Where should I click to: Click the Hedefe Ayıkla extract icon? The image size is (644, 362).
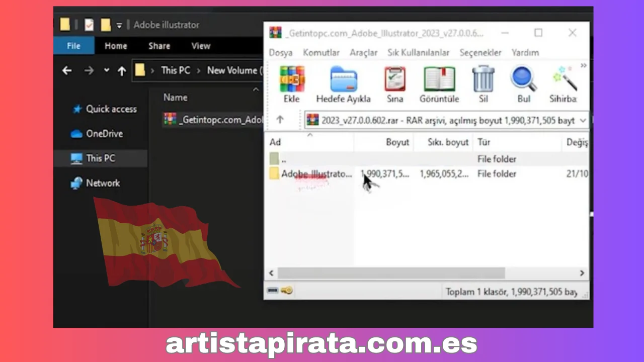(344, 84)
